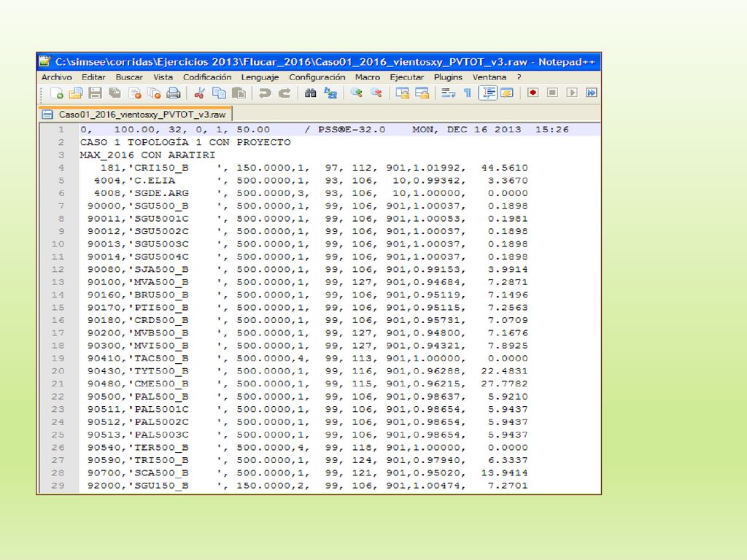
Task: Open the Replace dialog icon
Action: (330, 93)
